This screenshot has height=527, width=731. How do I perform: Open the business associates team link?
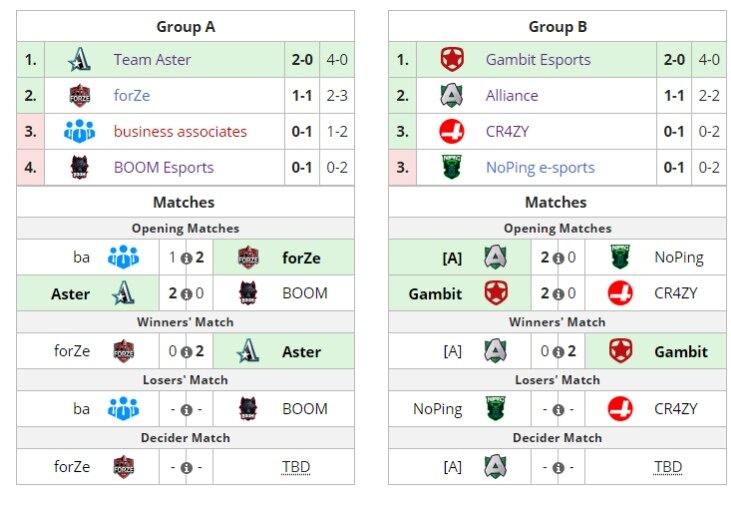click(180, 132)
